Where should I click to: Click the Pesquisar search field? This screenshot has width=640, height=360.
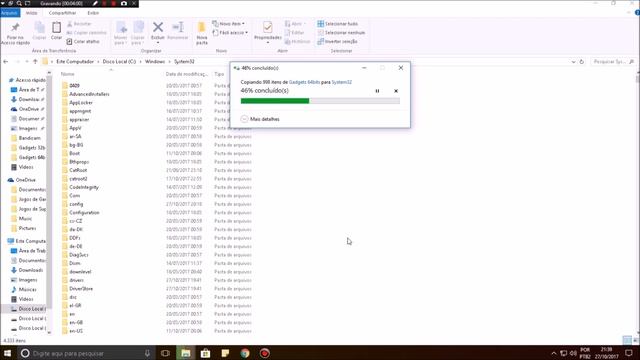coord(613,62)
